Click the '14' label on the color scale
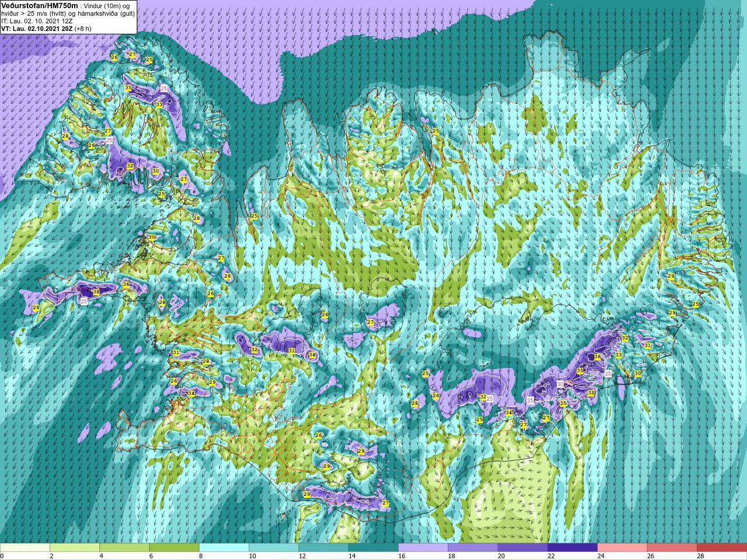 click(x=352, y=556)
